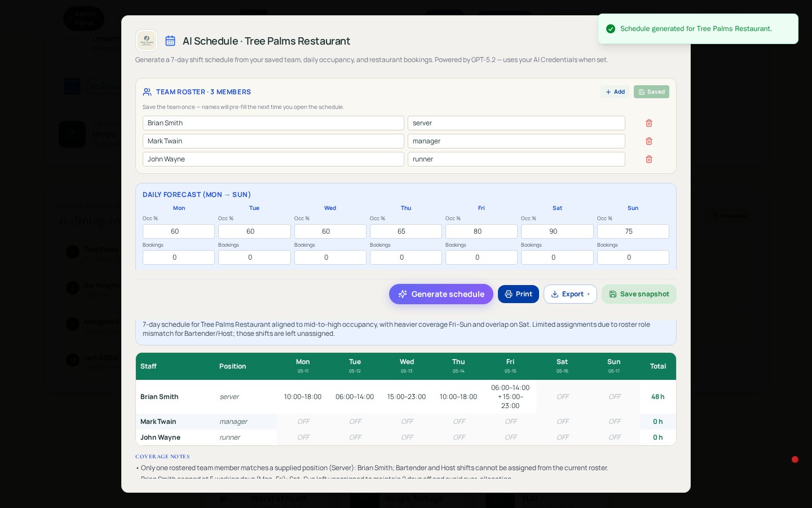
Task: Edit the manager position field
Action: pyautogui.click(x=517, y=141)
